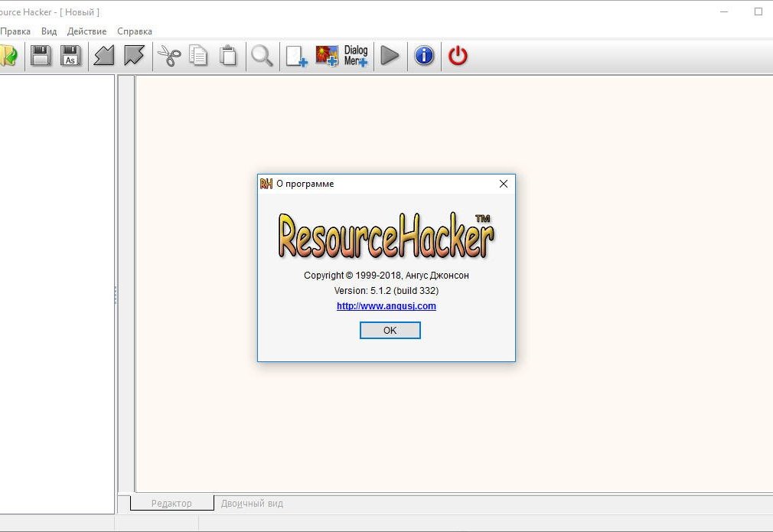Minimize the Resource Hacker window
Screen dimensions: 773x532
pos(724,11)
